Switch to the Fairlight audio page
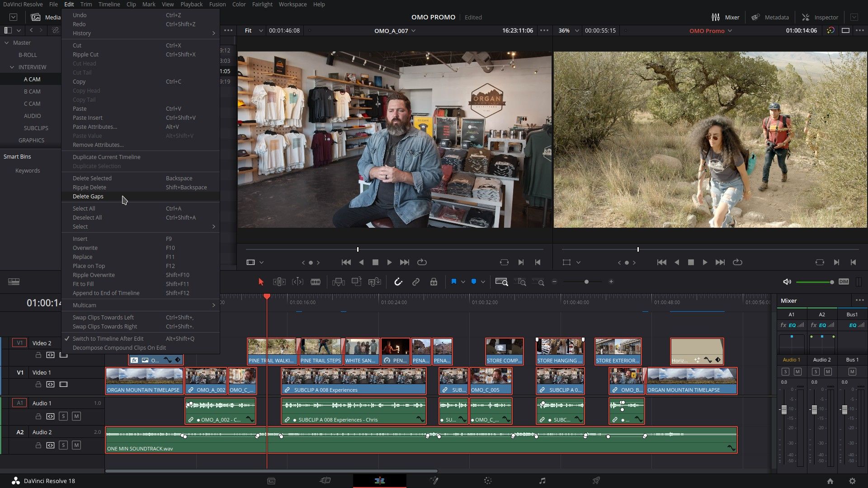868x488 pixels. [x=542, y=481]
